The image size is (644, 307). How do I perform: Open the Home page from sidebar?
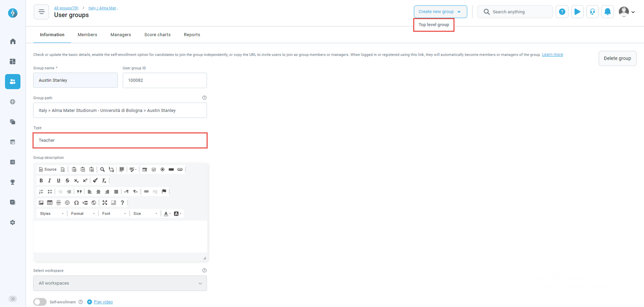click(13, 41)
